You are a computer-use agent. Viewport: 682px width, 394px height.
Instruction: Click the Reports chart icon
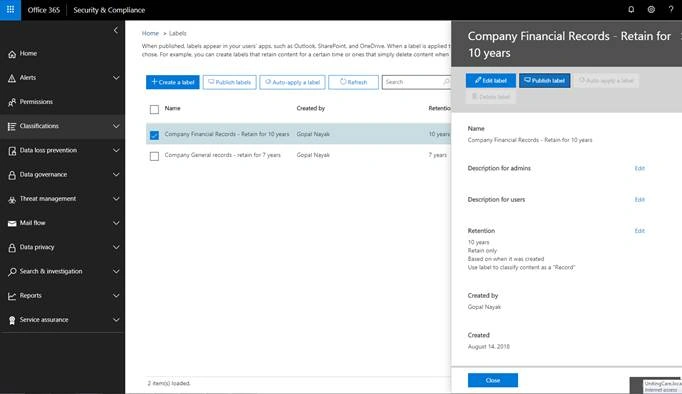[12, 296]
